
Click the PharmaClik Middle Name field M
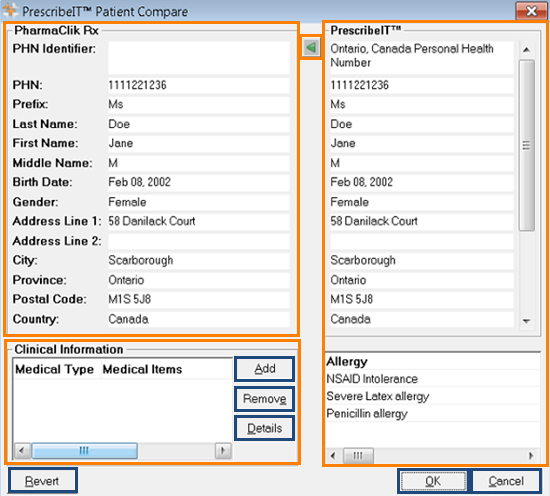tap(199, 163)
